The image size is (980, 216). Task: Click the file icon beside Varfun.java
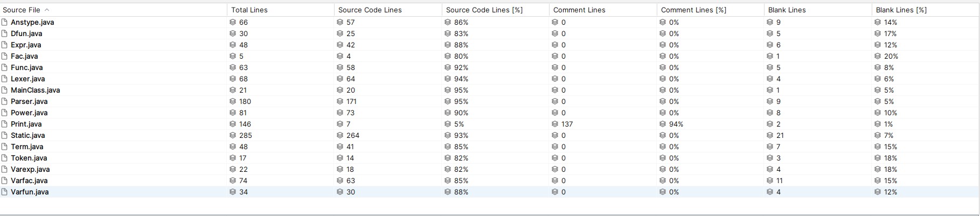[x=5, y=192]
